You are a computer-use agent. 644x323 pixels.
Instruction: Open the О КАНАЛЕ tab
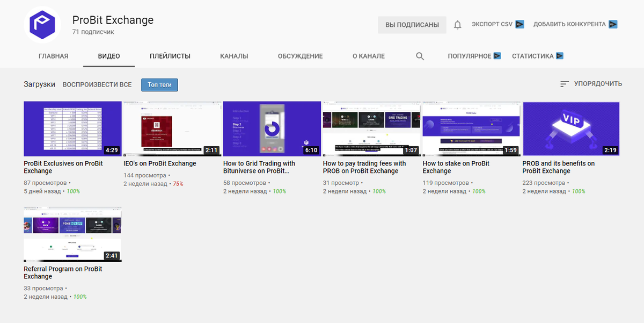[369, 56]
